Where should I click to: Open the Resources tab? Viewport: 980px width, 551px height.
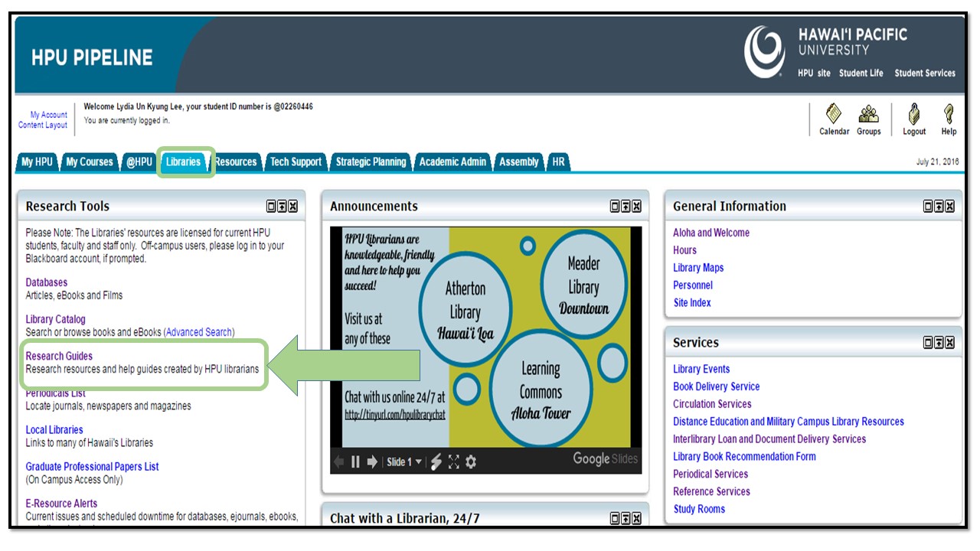pos(235,161)
